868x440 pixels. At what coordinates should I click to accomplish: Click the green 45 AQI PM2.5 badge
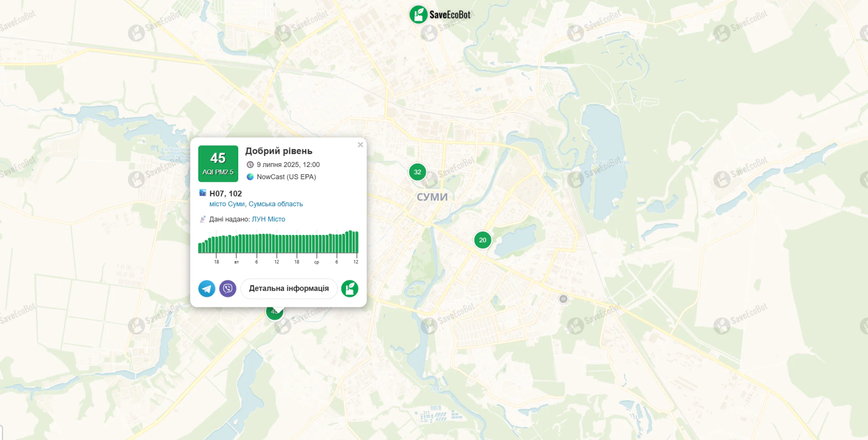coord(218,164)
